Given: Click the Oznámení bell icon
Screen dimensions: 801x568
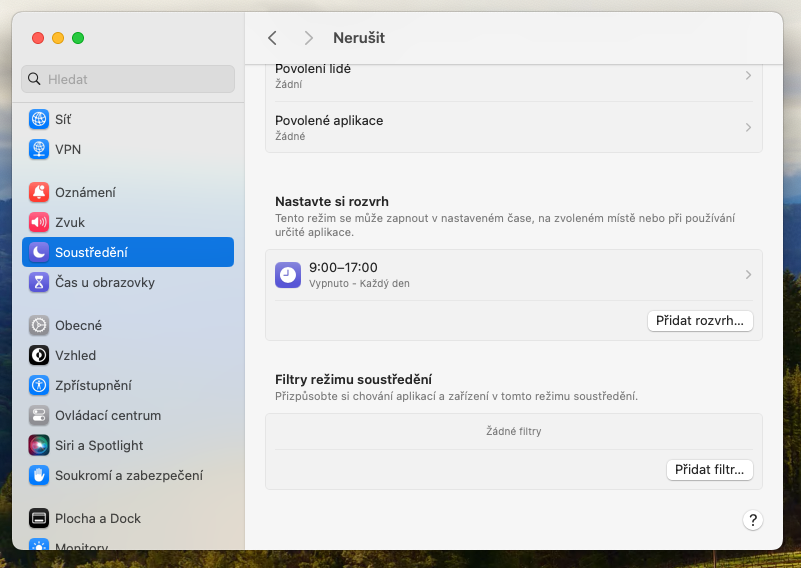Looking at the screenshot, I should click(x=39, y=192).
